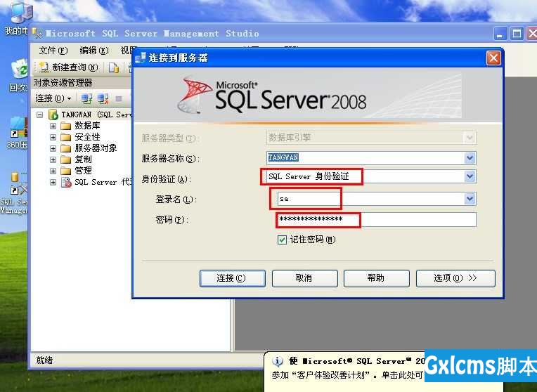This screenshot has width=537, height=392.
Task: Minimize the Management Studio window
Action: pyautogui.click(x=500, y=34)
